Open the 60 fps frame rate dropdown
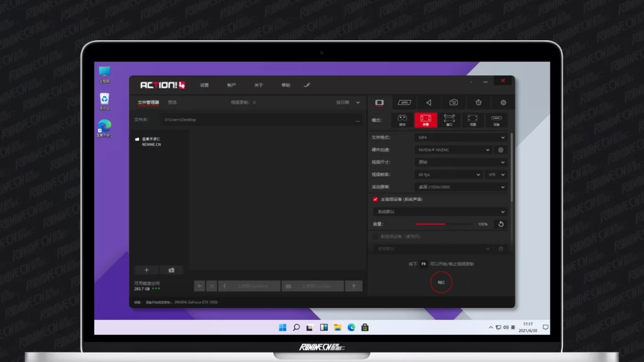Screen dimensions: 644x362 [448, 174]
